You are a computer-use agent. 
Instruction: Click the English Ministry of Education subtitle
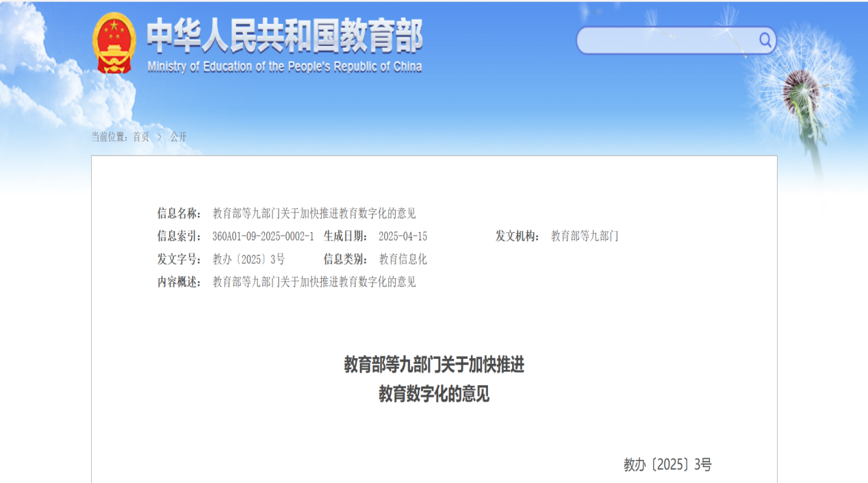pyautogui.click(x=284, y=67)
